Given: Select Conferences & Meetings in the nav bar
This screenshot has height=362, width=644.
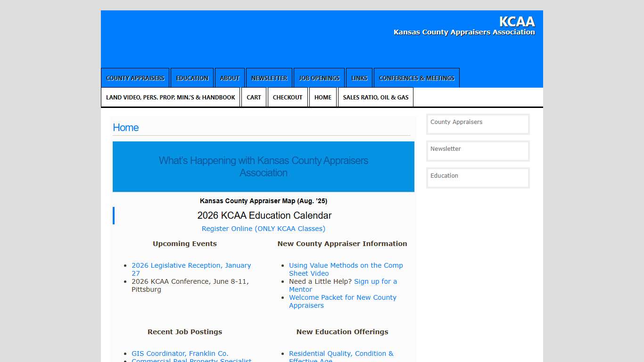Looking at the screenshot, I should click(x=416, y=78).
